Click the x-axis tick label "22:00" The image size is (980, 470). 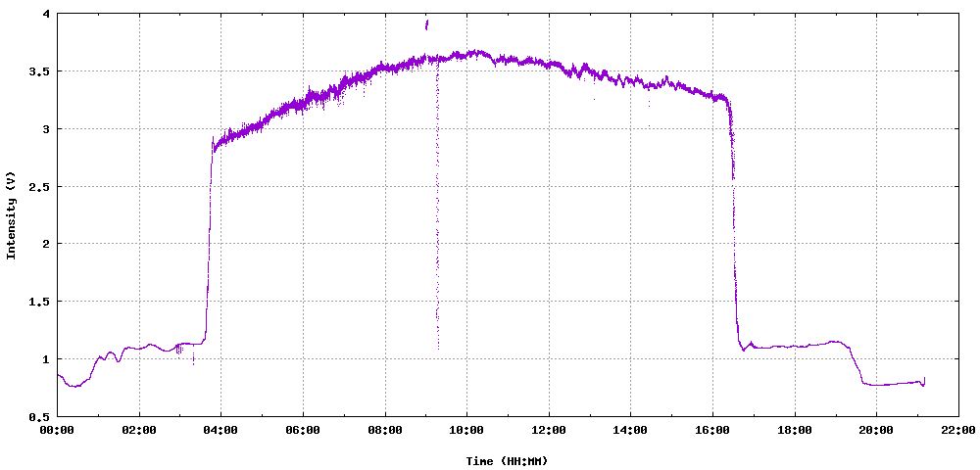[x=958, y=430]
